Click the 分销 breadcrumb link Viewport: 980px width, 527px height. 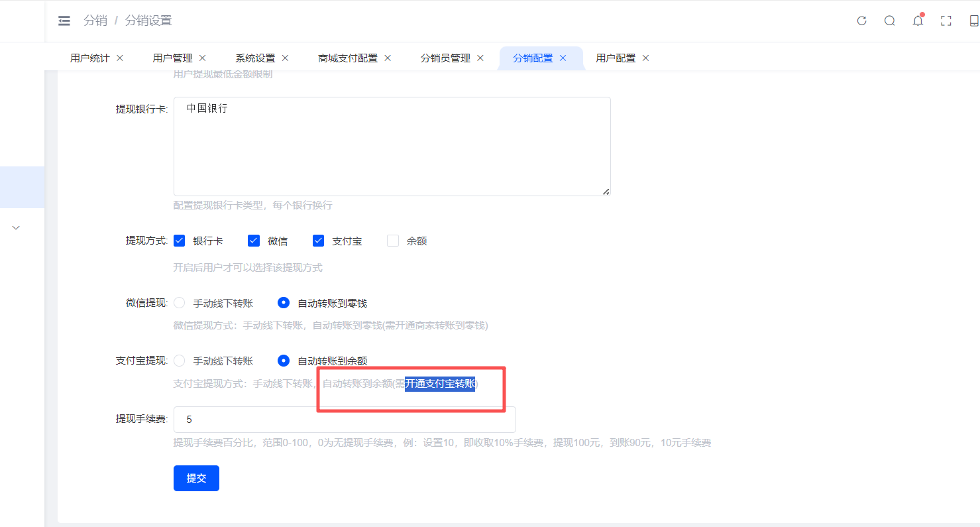point(95,21)
